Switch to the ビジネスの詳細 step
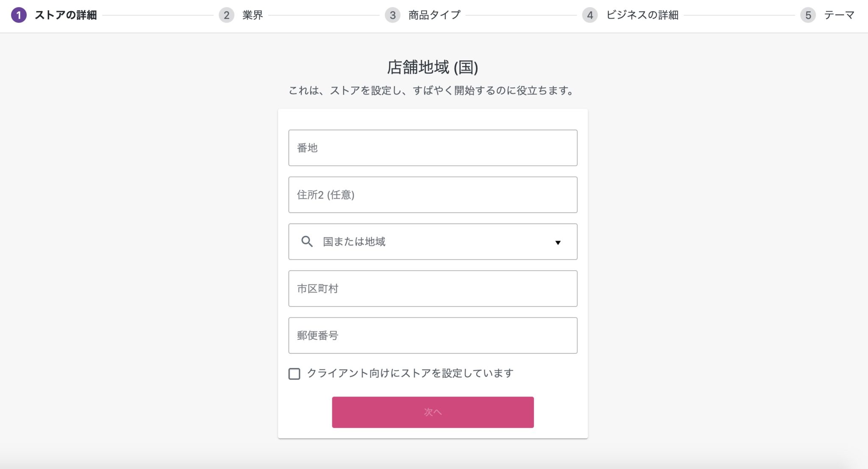The height and width of the screenshot is (469, 868). coord(642,15)
